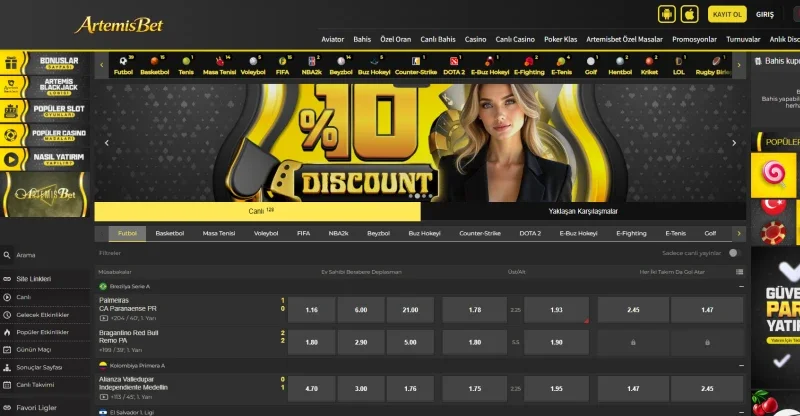Click the KAYIT OL button
The image size is (800, 416).
pos(727,14)
